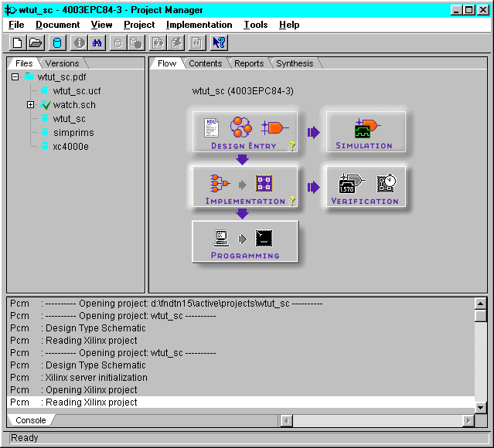The width and height of the screenshot is (494, 448).
Task: Click the wtut_sc (4003EPC84-3) flow title
Action: [243, 91]
